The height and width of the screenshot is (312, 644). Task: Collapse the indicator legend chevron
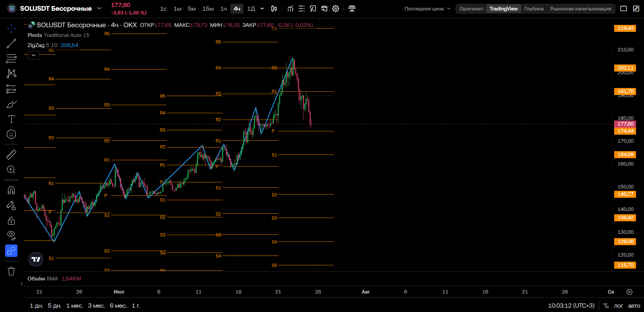tap(34, 55)
